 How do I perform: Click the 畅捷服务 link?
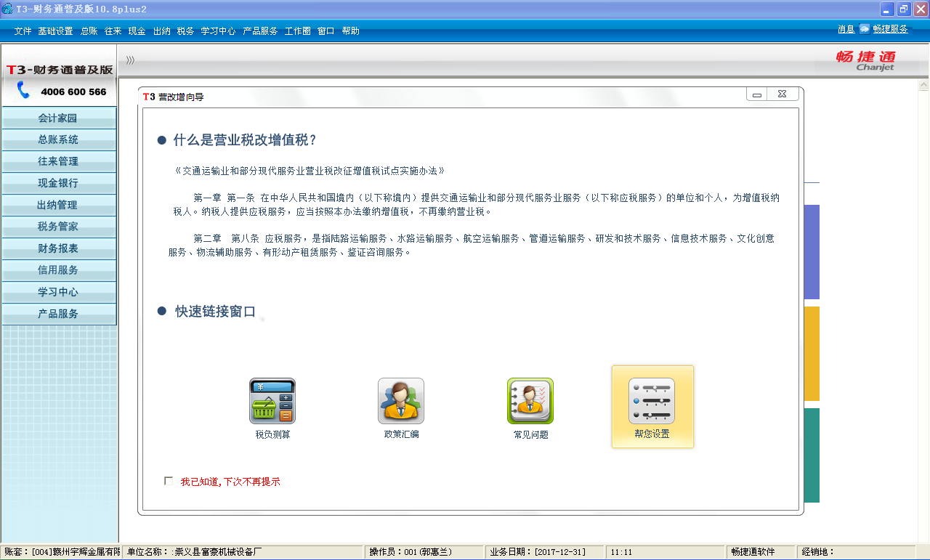pos(891,29)
